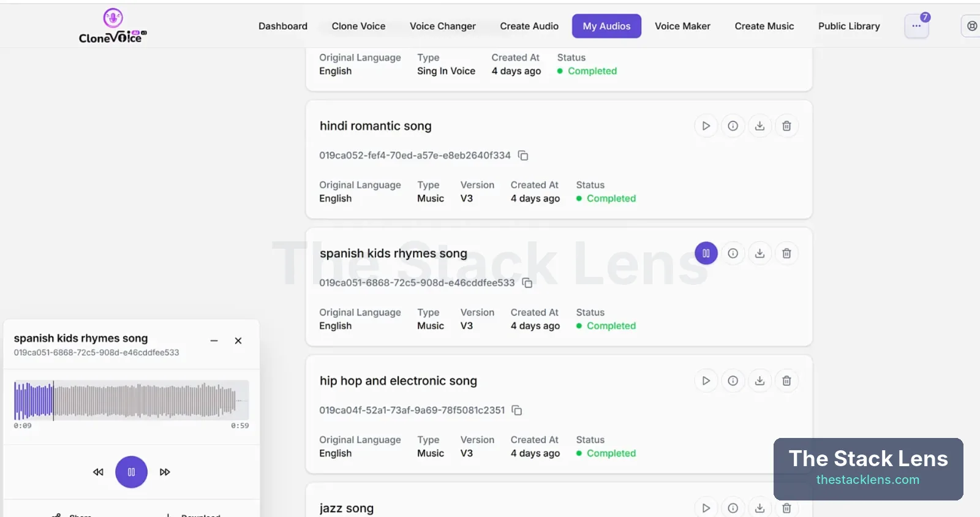This screenshot has height=517, width=980.
Task: Browse the Public Library
Action: [849, 26]
